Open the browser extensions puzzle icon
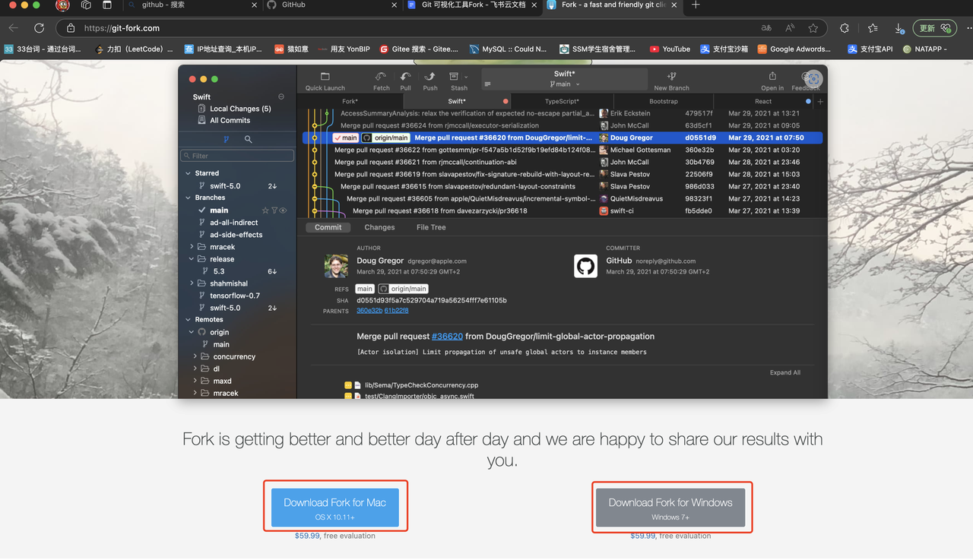 coord(845,28)
